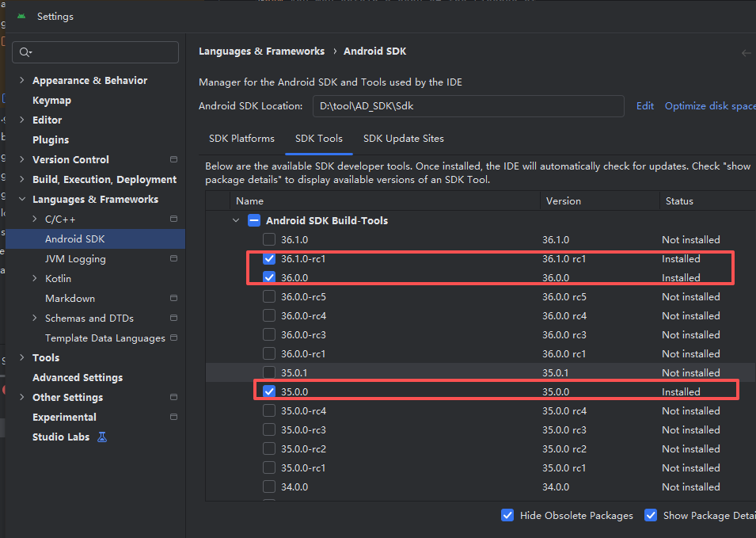Open Studio Labs settings page
756x538 pixels.
click(61, 437)
